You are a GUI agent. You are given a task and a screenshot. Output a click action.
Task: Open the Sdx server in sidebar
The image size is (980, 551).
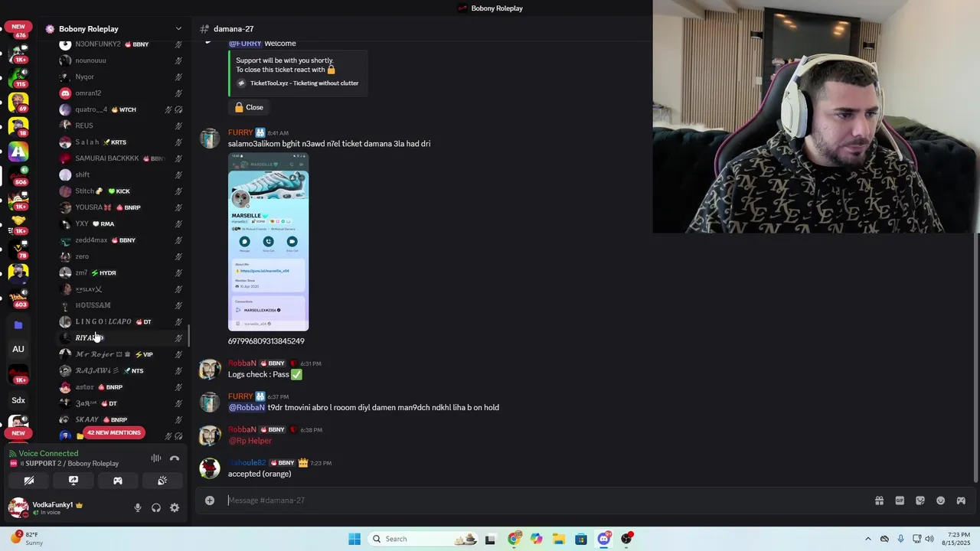pyautogui.click(x=18, y=400)
